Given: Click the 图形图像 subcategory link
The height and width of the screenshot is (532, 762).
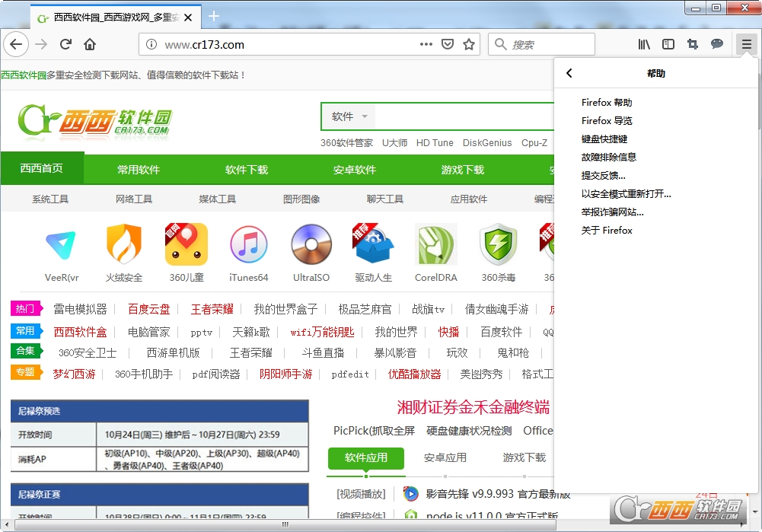Looking at the screenshot, I should tap(301, 199).
